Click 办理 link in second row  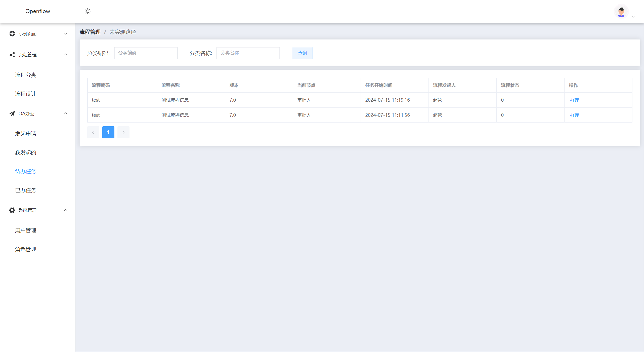[574, 115]
